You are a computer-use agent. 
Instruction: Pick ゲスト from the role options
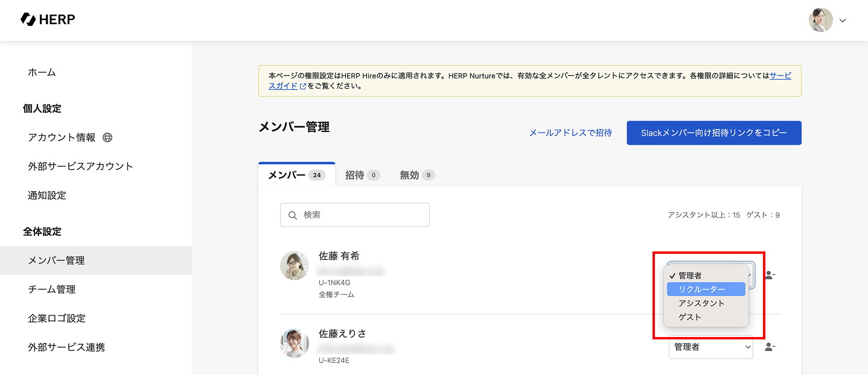tap(690, 317)
